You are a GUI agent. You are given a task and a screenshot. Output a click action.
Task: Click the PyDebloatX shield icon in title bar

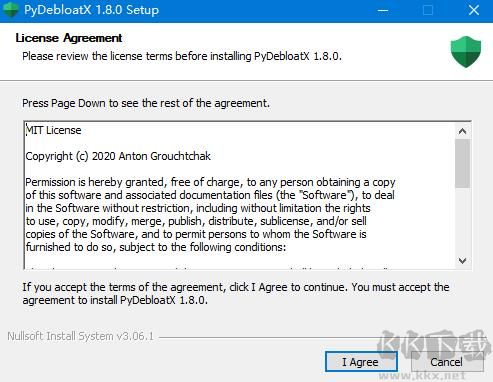pos(10,10)
